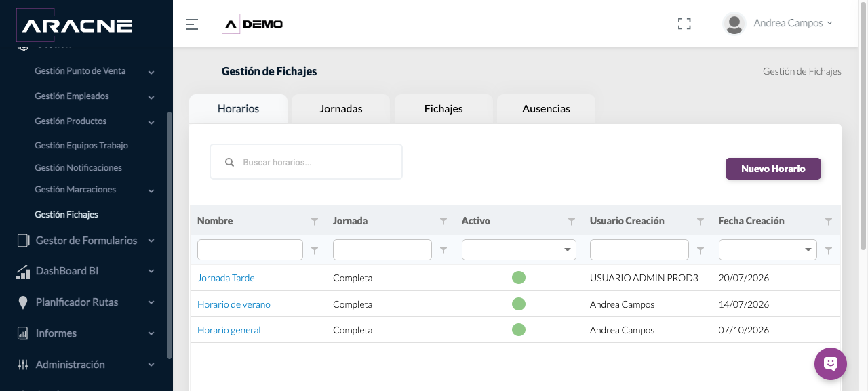Expand Planificador Rutas menu
The height and width of the screenshot is (391, 868).
point(151,302)
